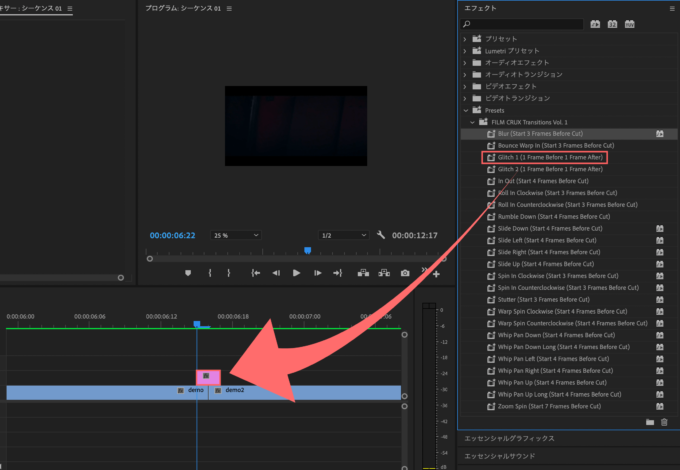This screenshot has height=470, width=680.
Task: Select Spin In Clockwise preset
Action: 558,276
